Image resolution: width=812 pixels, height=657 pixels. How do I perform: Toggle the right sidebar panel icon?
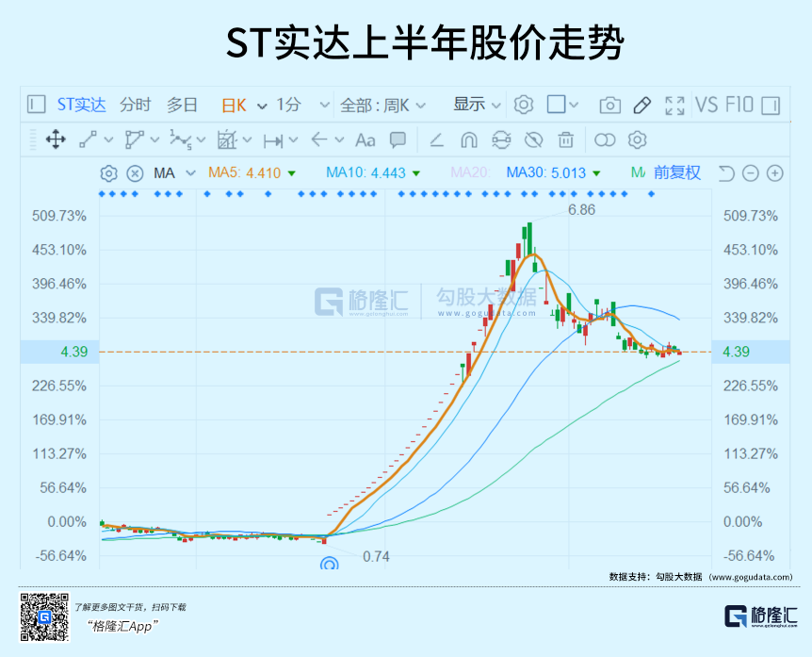click(771, 105)
